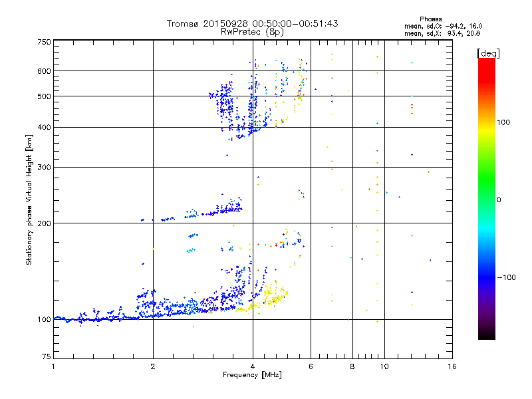Click the '2' x-axis tick label

pyautogui.click(x=153, y=366)
